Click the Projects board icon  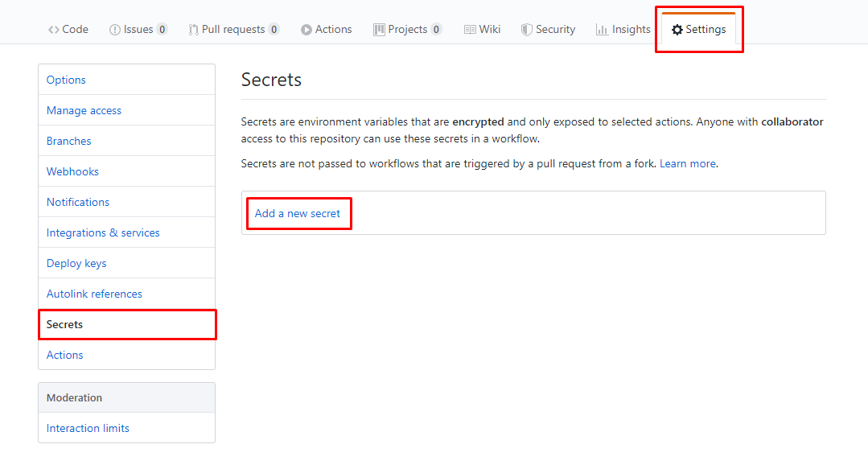[378, 29]
